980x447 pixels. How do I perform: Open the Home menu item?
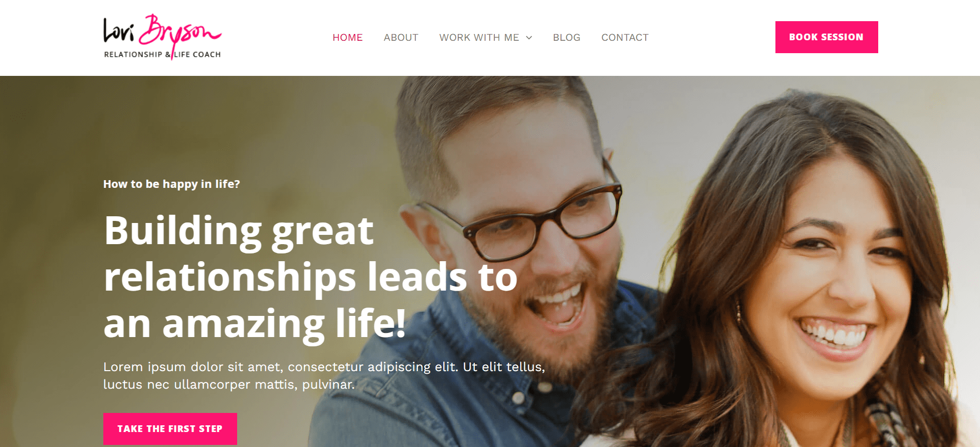click(x=348, y=38)
